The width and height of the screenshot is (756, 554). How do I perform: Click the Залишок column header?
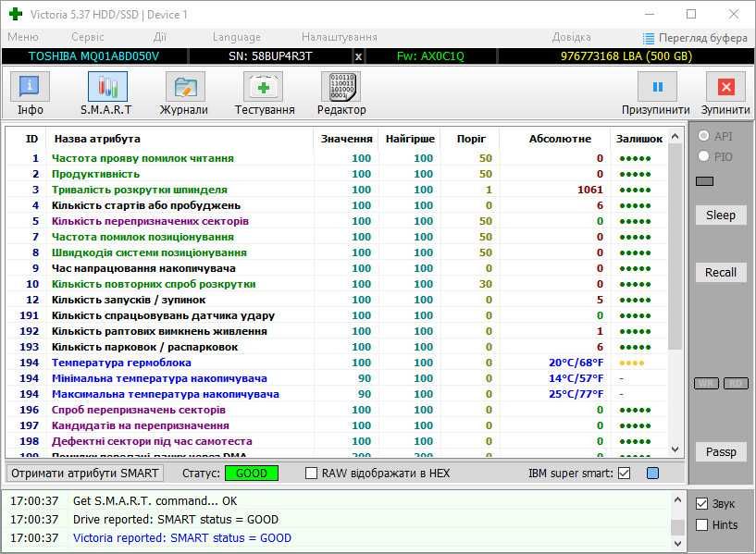[x=638, y=139]
